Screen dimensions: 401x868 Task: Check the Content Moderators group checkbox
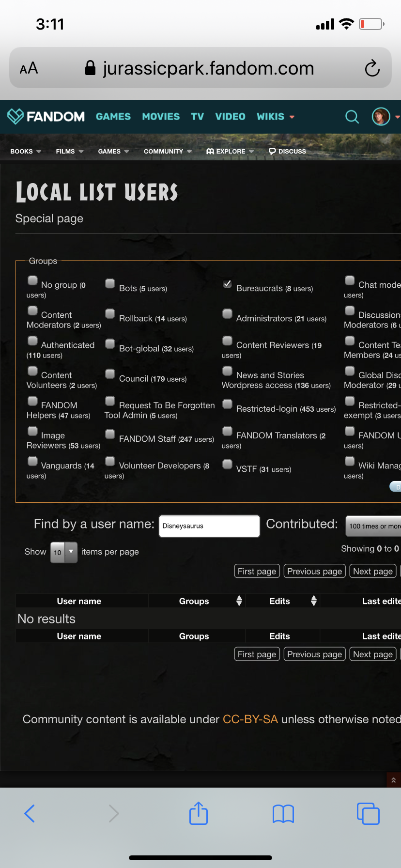pos(32,310)
